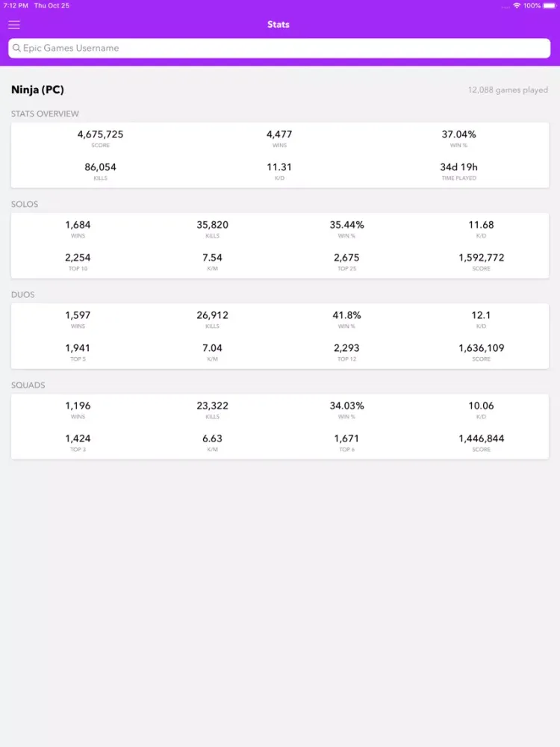The image size is (560, 747).
Task: Tap the status bar clock showing 7:12 PM
Action: (16, 6)
